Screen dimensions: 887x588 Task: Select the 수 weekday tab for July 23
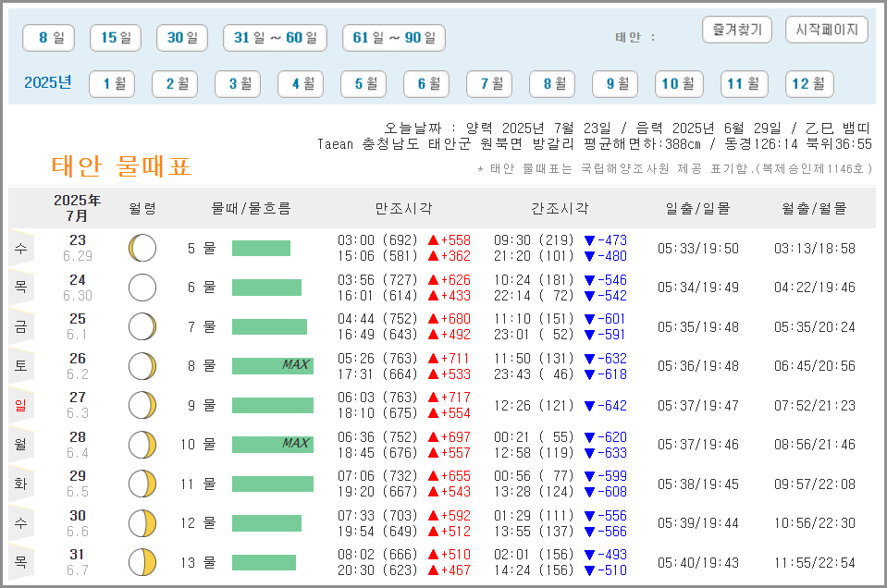(21, 248)
